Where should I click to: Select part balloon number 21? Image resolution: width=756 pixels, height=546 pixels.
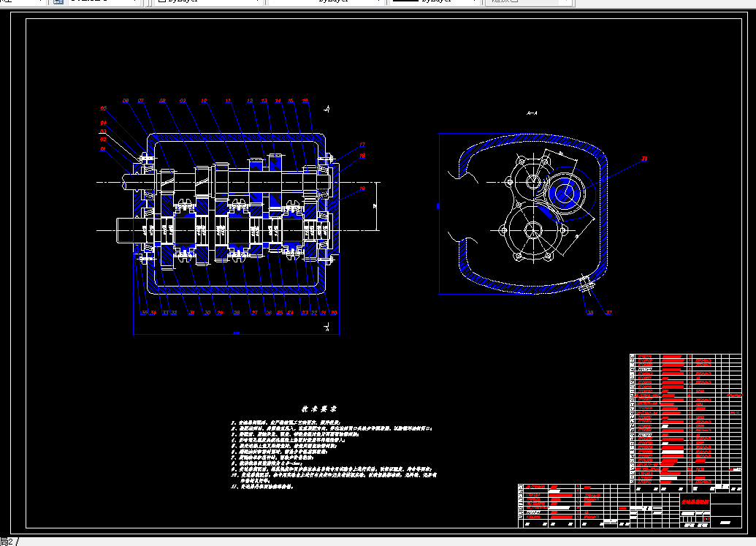pyautogui.click(x=324, y=313)
